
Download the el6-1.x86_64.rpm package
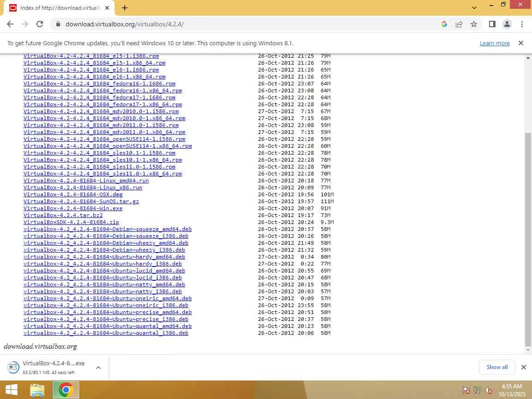pyautogui.click(x=94, y=77)
